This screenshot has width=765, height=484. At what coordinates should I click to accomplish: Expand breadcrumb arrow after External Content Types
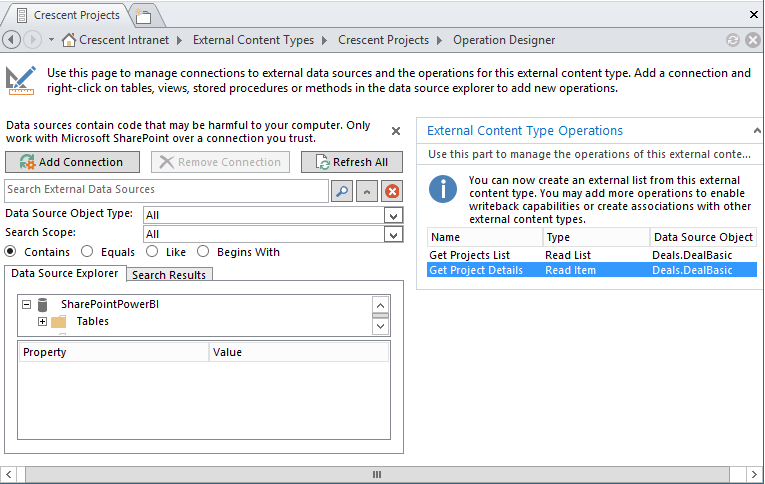[324, 40]
